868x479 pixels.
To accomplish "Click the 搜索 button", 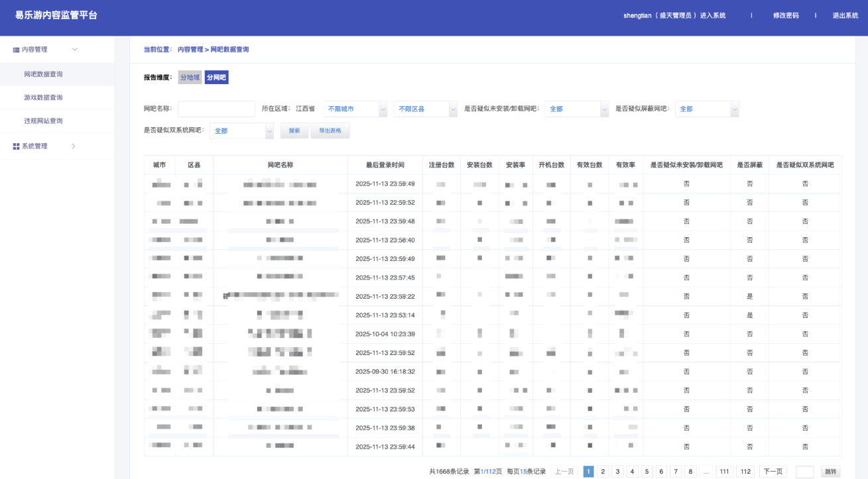I will (294, 131).
